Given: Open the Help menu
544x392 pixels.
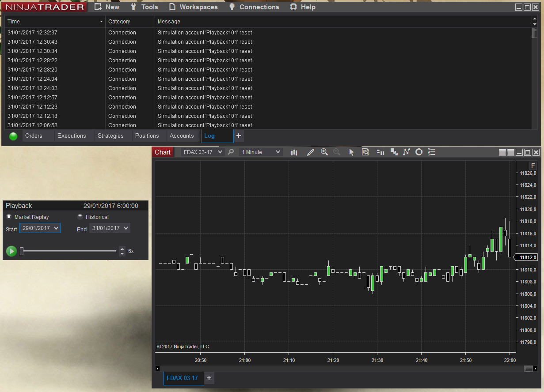Looking at the screenshot, I should 303,7.
